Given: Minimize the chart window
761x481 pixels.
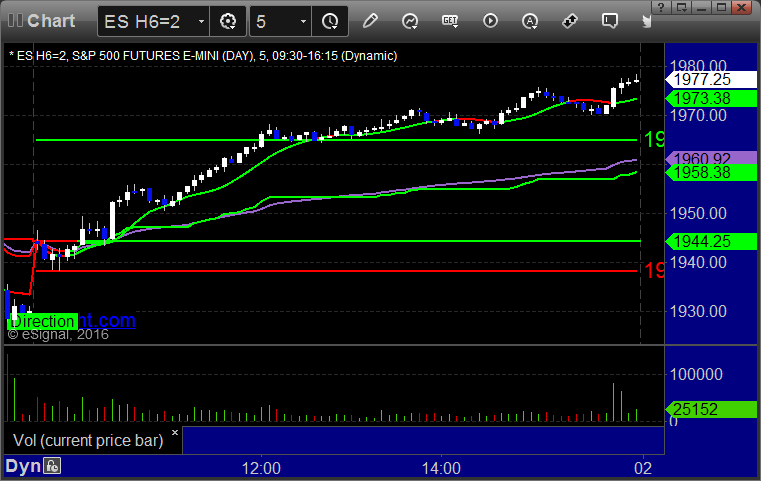Looking at the screenshot, I should coord(701,7).
